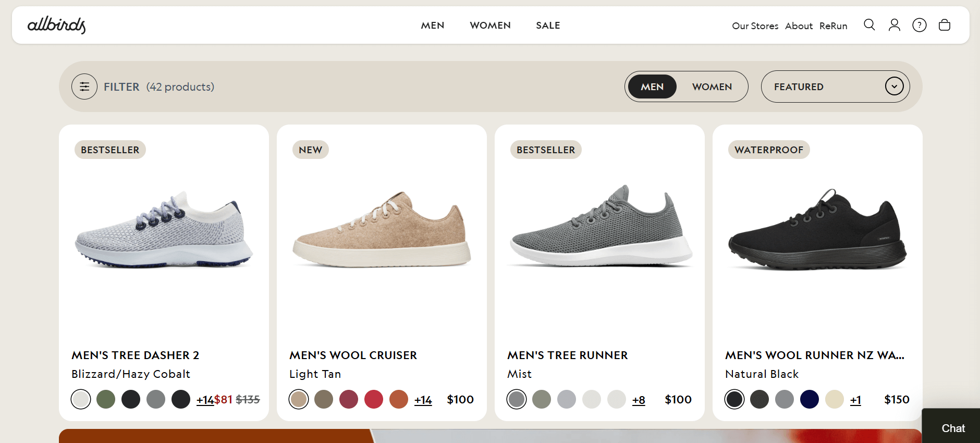
Task: Select bright red swatch on Wool Cruiser
Action: [374, 399]
